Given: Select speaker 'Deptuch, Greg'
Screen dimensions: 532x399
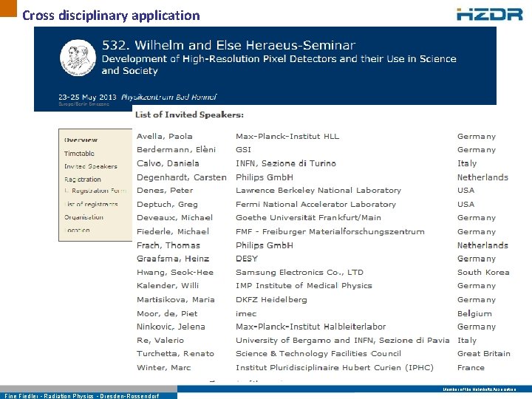Looking at the screenshot, I should [x=167, y=204].
